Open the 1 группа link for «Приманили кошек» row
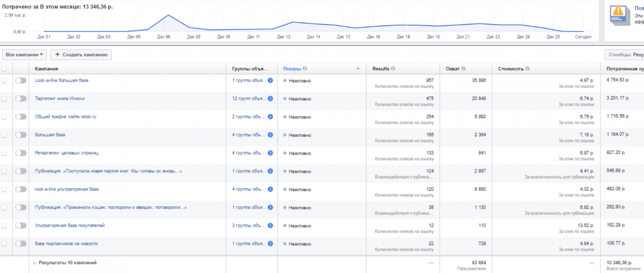The width and height of the screenshot is (644, 273). tap(249, 207)
